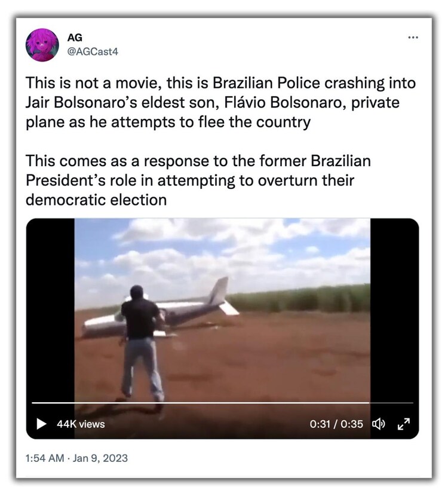Open the three-dot more options menu
This screenshot has height=496, width=448.
click(413, 38)
